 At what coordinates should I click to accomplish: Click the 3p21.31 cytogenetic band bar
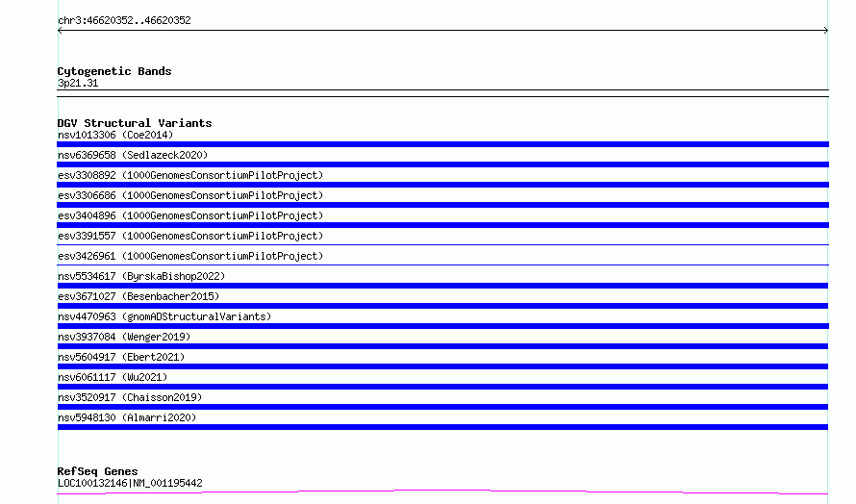point(442,93)
